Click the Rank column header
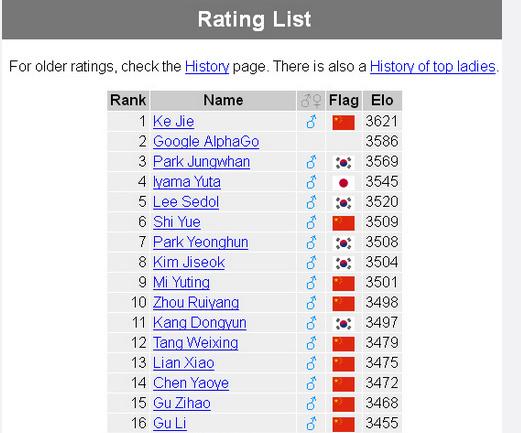Screen dimensions: 521x433 128,100
